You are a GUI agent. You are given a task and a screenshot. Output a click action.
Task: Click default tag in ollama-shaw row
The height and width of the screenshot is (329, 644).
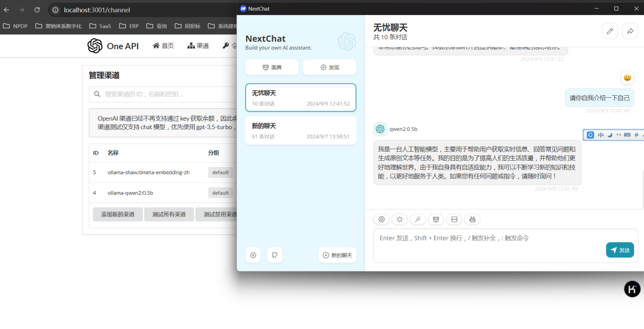(220, 172)
